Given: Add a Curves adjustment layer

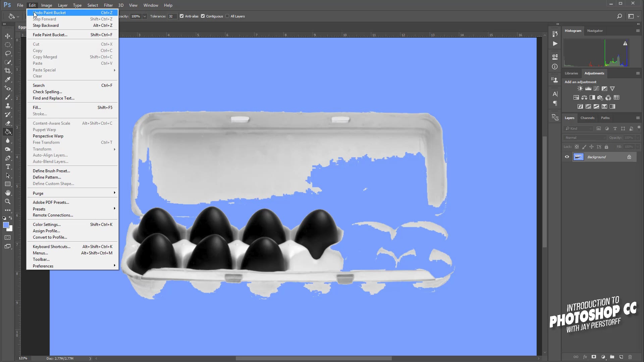Looking at the screenshot, I should coord(597,88).
